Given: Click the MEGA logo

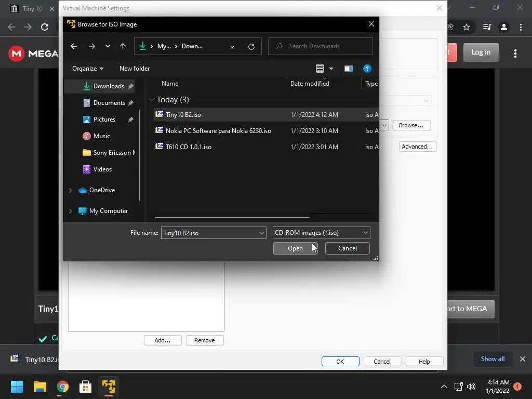Looking at the screenshot, I should pyautogui.click(x=33, y=54).
